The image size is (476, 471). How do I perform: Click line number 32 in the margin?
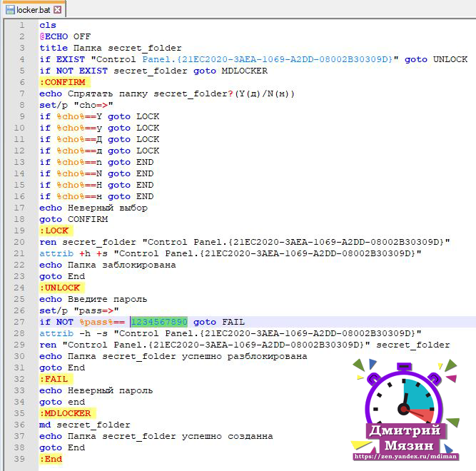coord(19,379)
